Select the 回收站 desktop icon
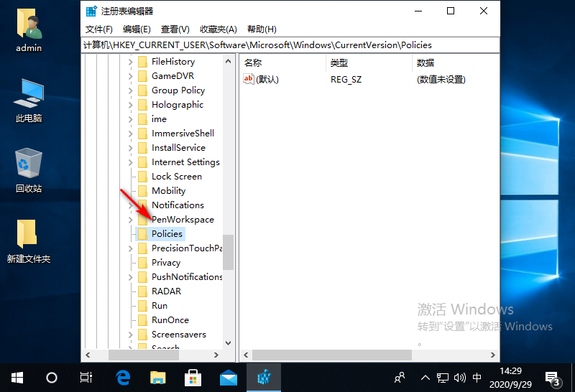This screenshot has width=575, height=392. (x=29, y=171)
